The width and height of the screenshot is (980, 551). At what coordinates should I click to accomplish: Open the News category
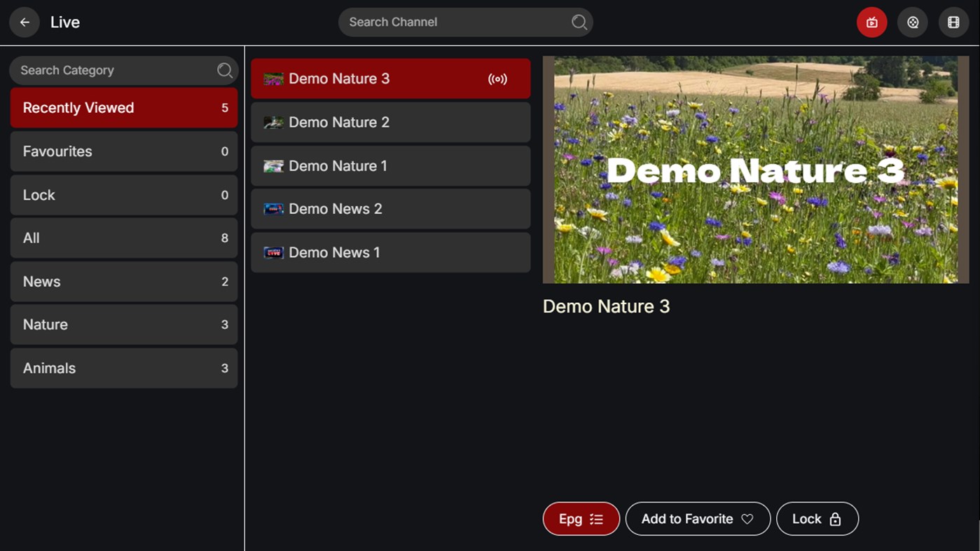[123, 281]
